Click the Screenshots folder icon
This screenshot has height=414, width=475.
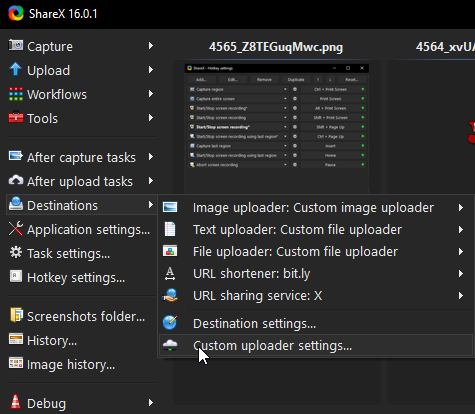[x=16, y=315]
